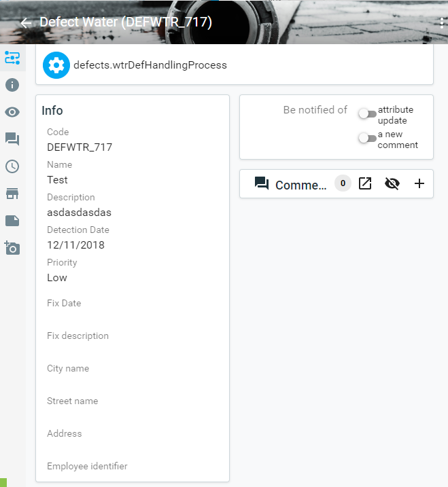Viewport: 448px width, 487px height.
Task: Click the name value Test
Action: (57, 180)
